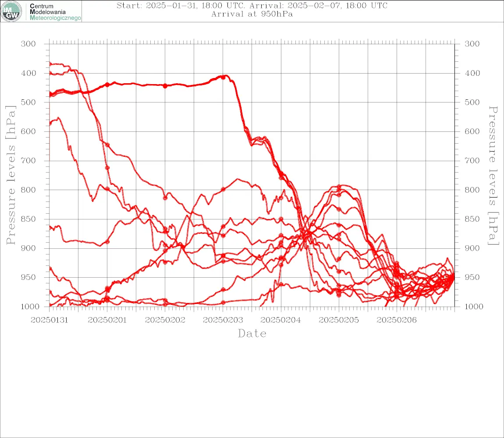The image size is (504, 438).
Task: Click the right "Pressure levels [hPa]" axis title
Action: click(x=493, y=176)
